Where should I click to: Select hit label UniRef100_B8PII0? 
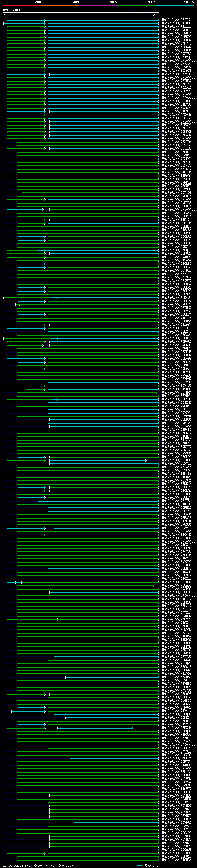(x=177, y=220)
